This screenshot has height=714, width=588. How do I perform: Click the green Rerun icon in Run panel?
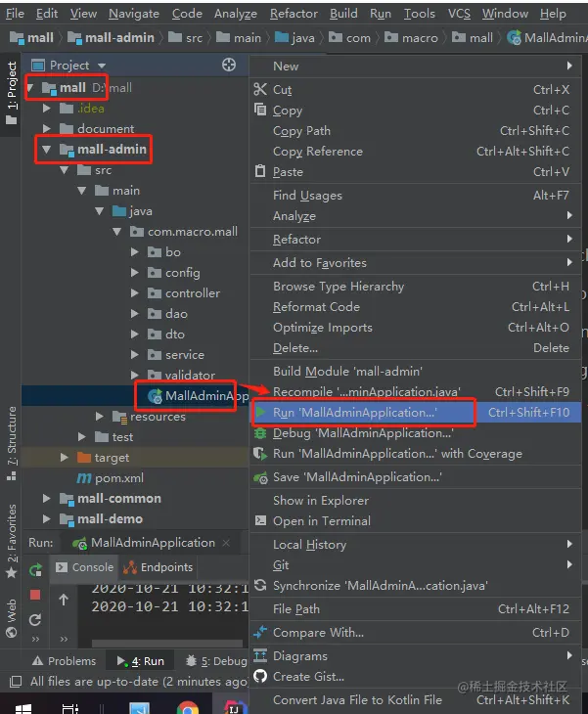tap(35, 569)
